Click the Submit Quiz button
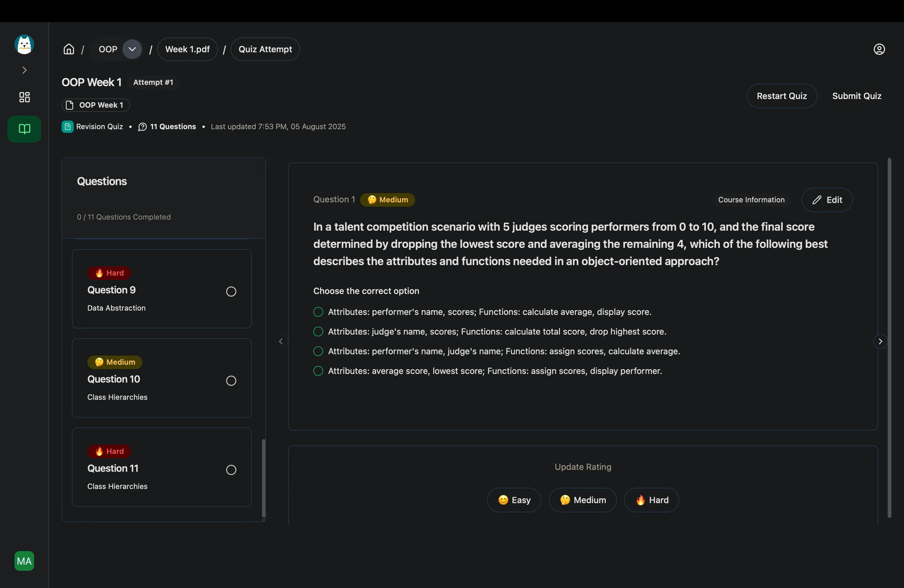This screenshot has height=588, width=904. [857, 96]
